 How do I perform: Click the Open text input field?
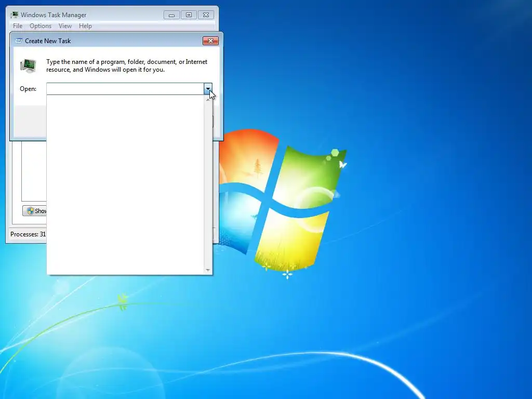point(125,89)
